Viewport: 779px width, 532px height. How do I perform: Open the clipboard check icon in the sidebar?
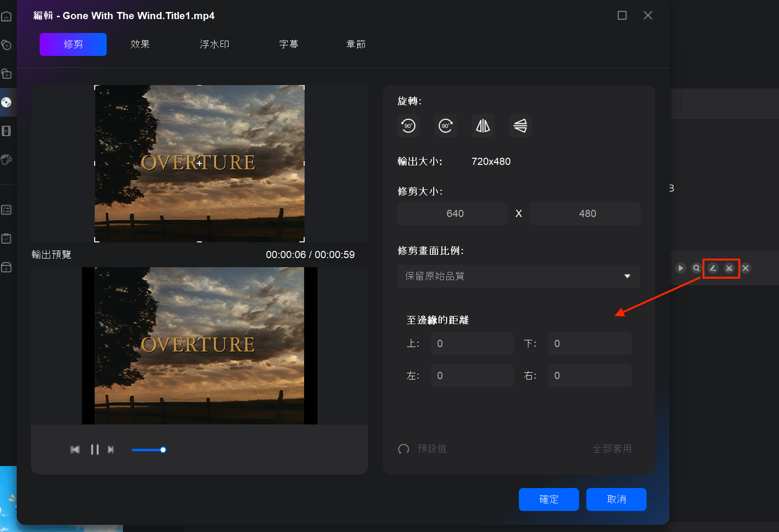6,239
